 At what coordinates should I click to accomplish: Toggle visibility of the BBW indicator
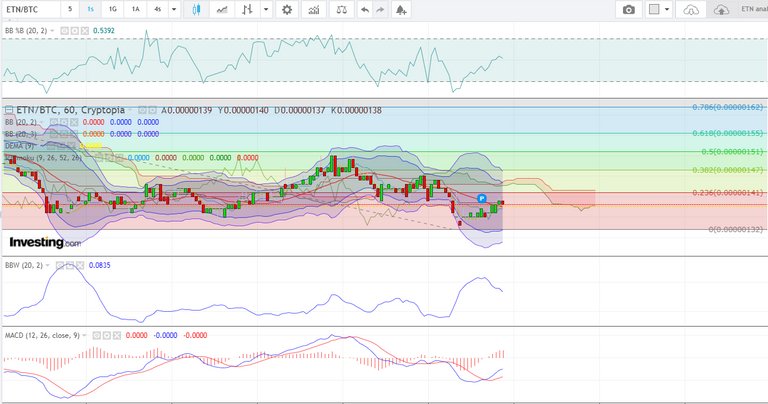(x=59, y=265)
